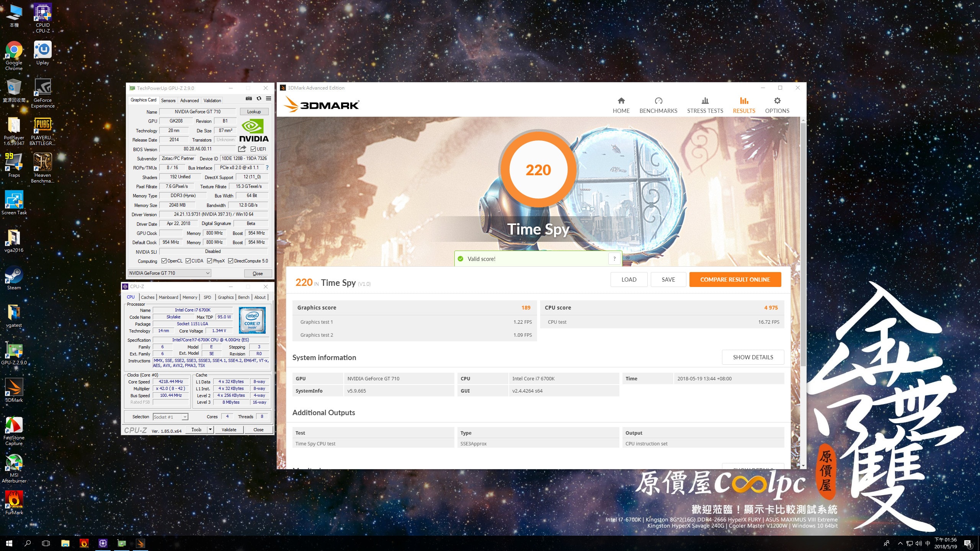The width and height of the screenshot is (980, 551).
Task: Open GeForce Experience desktop icon
Action: coord(42,93)
